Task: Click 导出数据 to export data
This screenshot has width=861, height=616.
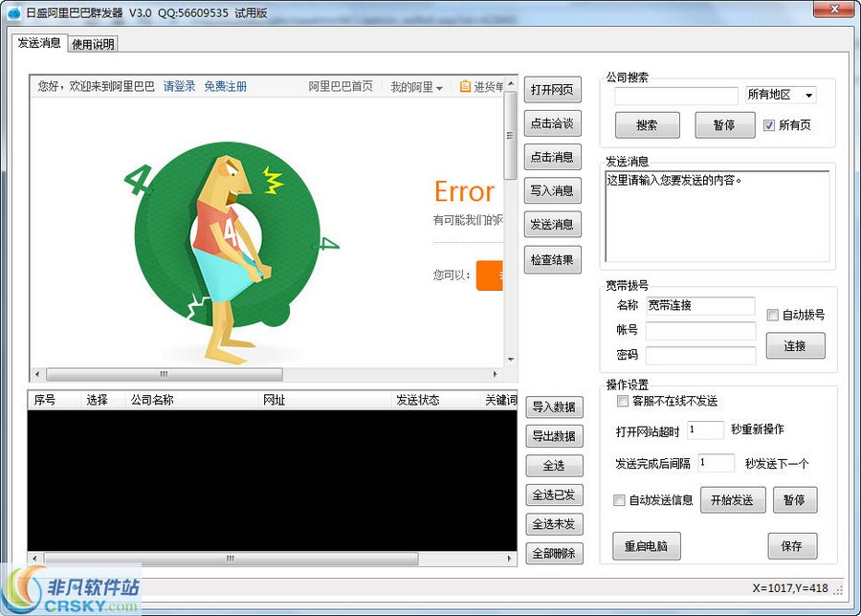Action: point(554,436)
